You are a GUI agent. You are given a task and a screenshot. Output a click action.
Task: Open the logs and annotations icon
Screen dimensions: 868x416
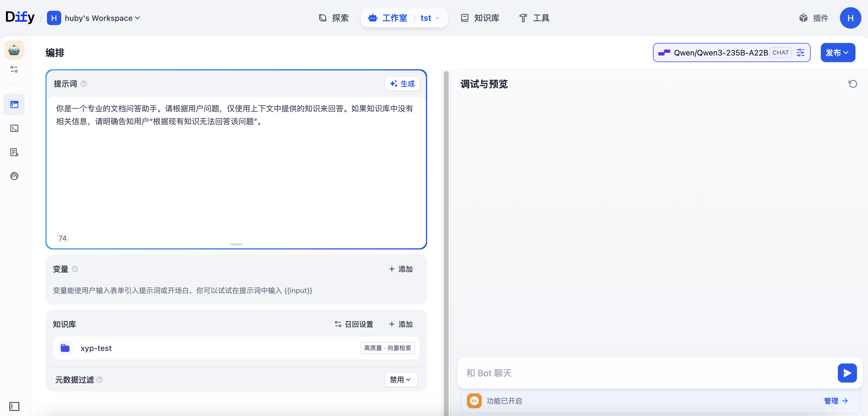click(14, 152)
